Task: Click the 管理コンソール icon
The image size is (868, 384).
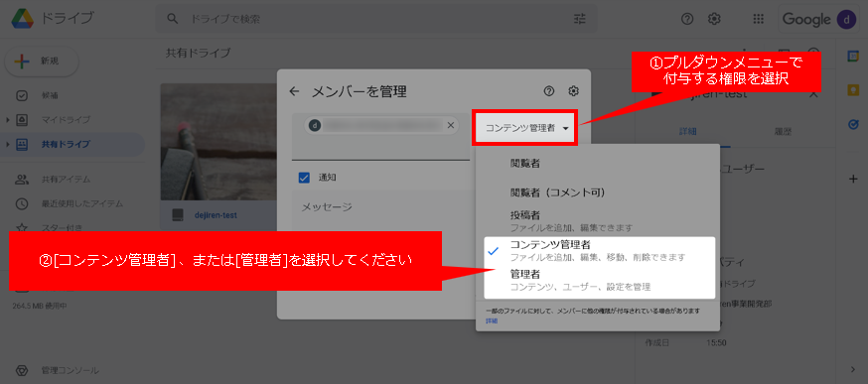Action: (22, 370)
